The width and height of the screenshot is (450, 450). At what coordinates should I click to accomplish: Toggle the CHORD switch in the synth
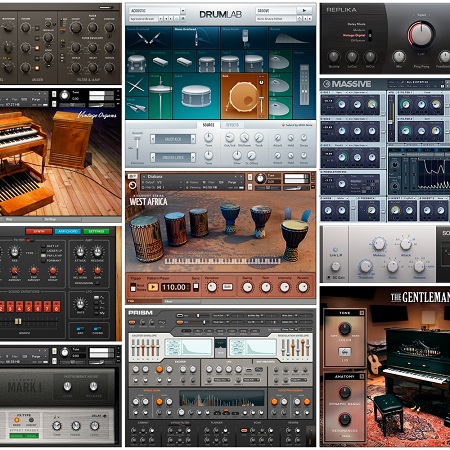97,329
